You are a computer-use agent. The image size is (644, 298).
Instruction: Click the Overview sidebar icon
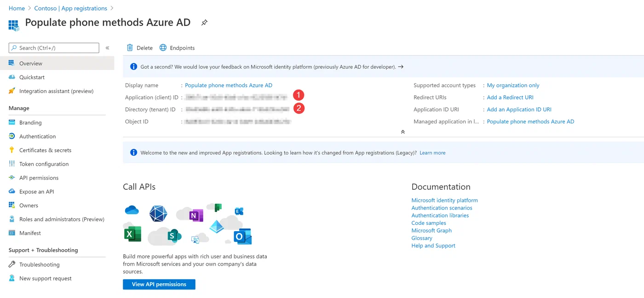pos(11,64)
